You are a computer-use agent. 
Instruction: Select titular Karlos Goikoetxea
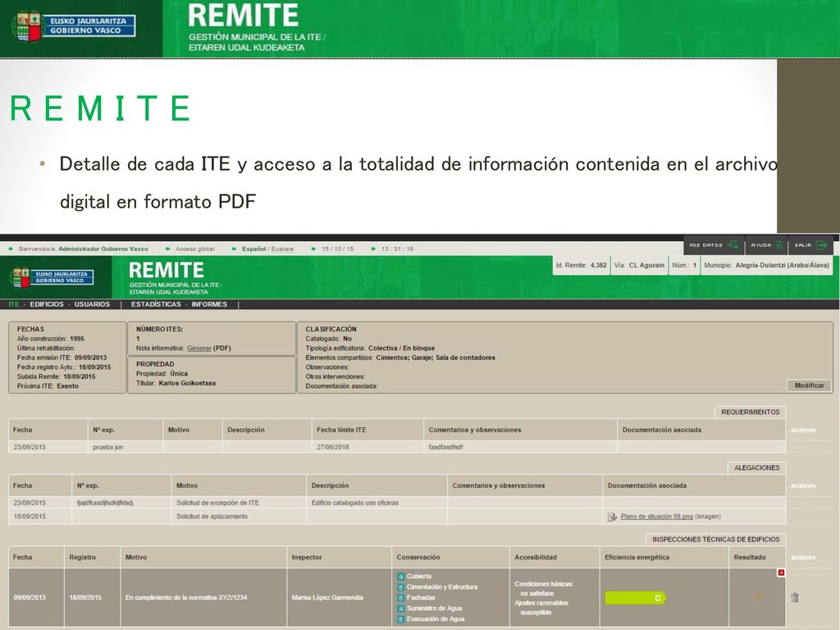pyautogui.click(x=187, y=383)
